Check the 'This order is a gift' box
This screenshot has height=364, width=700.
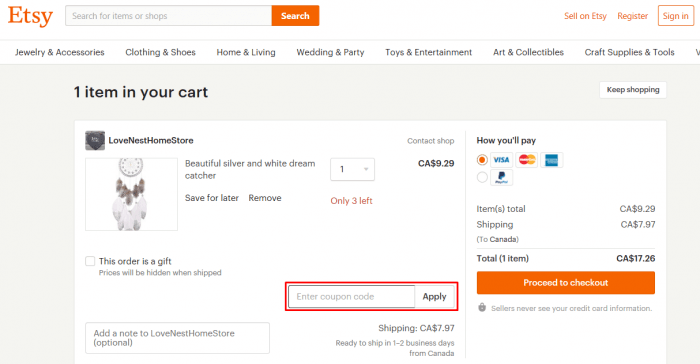tap(90, 261)
